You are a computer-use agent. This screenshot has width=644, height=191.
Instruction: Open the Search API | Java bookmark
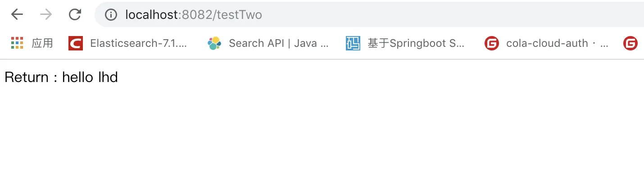pos(279,43)
